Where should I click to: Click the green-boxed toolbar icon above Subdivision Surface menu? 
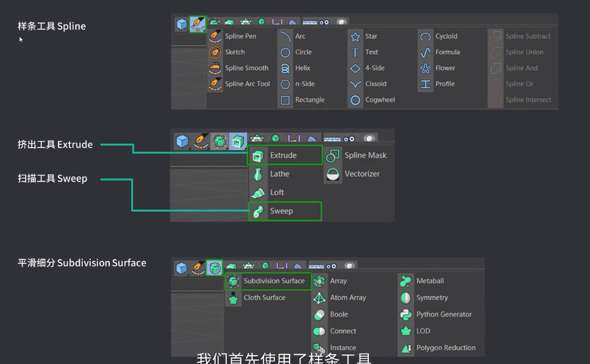(x=215, y=268)
